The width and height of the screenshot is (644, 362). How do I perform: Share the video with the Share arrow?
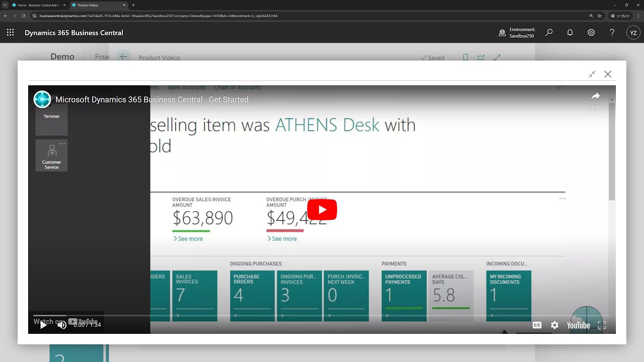(596, 100)
